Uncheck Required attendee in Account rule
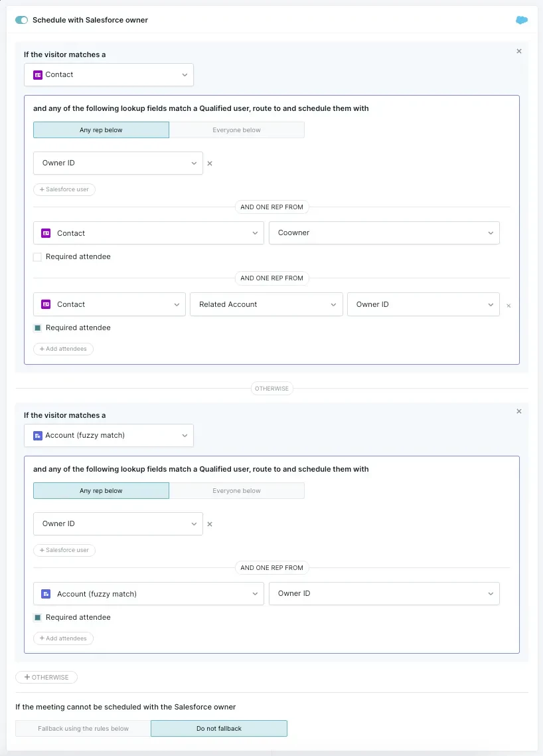This screenshot has height=756, width=543. point(37,618)
